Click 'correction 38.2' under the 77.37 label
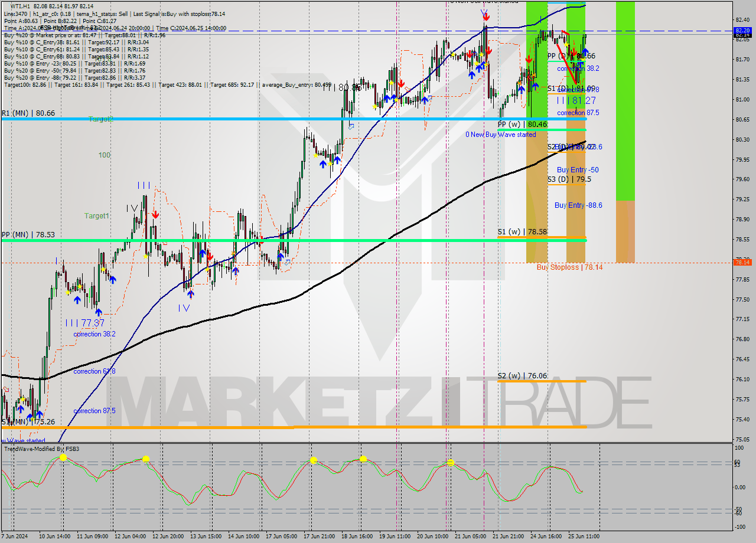The height and width of the screenshot is (543, 756). pos(94,334)
